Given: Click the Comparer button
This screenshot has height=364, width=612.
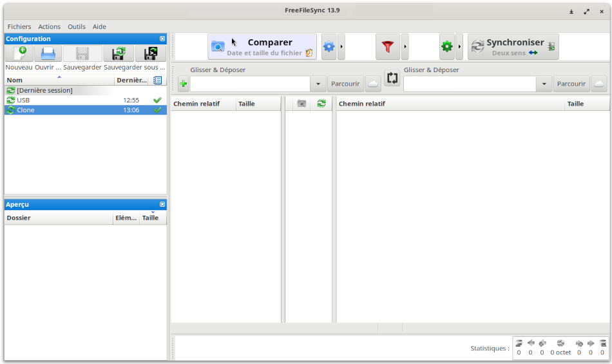Looking at the screenshot, I should 262,47.
